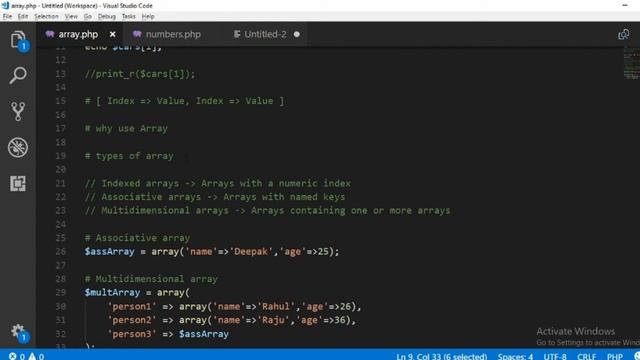The height and width of the screenshot is (360, 640).
Task: Open the Tasks menu
Action: point(129,16)
